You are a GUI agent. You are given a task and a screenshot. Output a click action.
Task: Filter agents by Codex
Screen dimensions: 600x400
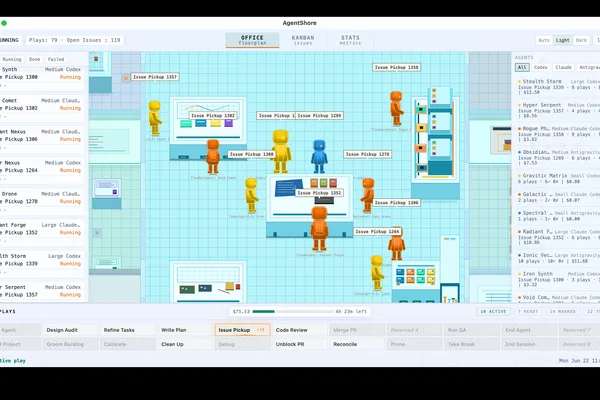pyautogui.click(x=541, y=67)
